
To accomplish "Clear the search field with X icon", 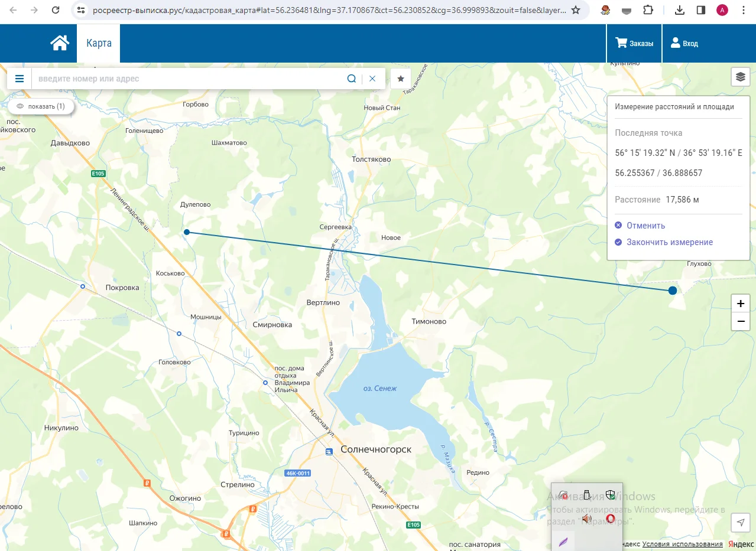I will tap(372, 79).
